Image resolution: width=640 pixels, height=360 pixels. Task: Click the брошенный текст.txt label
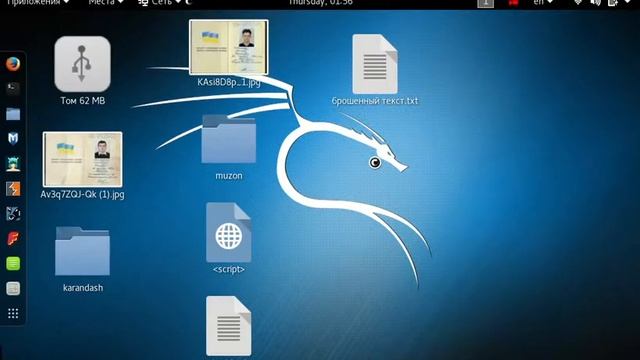(x=375, y=101)
